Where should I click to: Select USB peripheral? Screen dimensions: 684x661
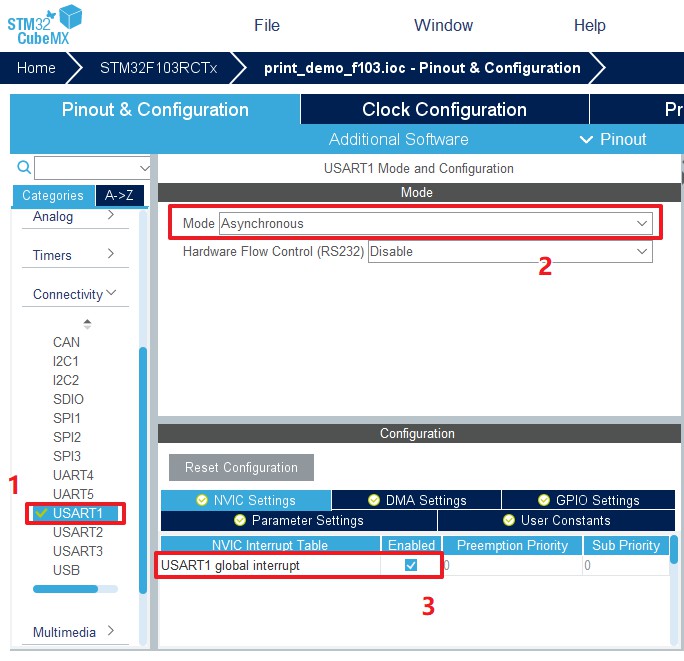pos(66,570)
